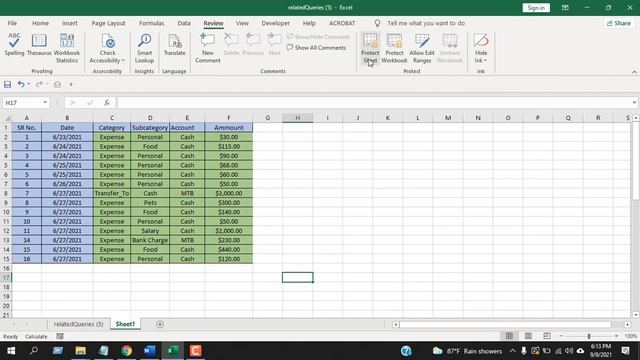This screenshot has width=640, height=360.
Task: Open the Page Layout tab
Action: click(x=108, y=23)
